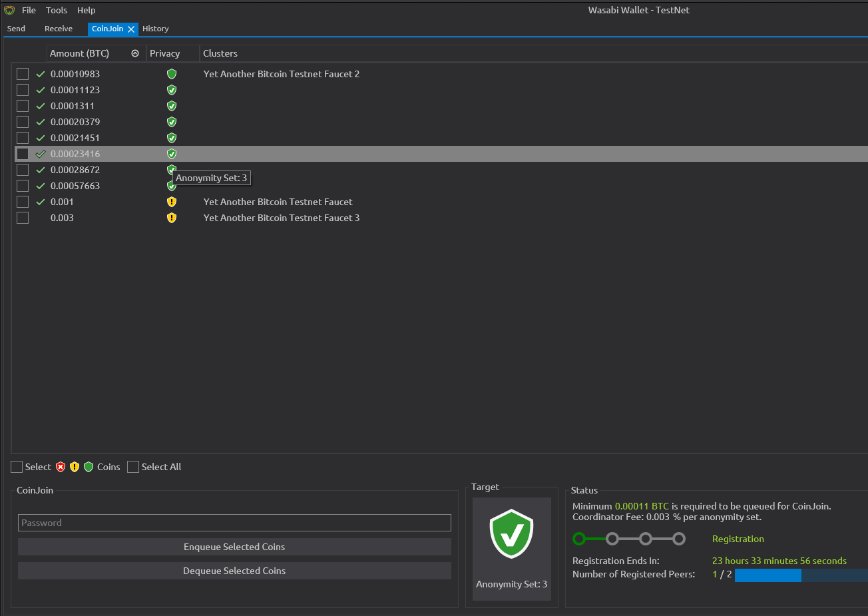Click yellow warning shield for 0.001 coin
The width and height of the screenshot is (868, 616).
tap(172, 202)
